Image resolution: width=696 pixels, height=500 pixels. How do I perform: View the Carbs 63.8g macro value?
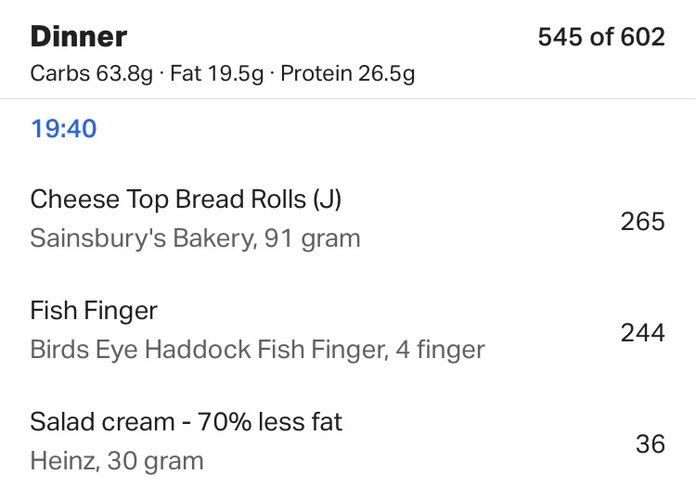(91, 73)
